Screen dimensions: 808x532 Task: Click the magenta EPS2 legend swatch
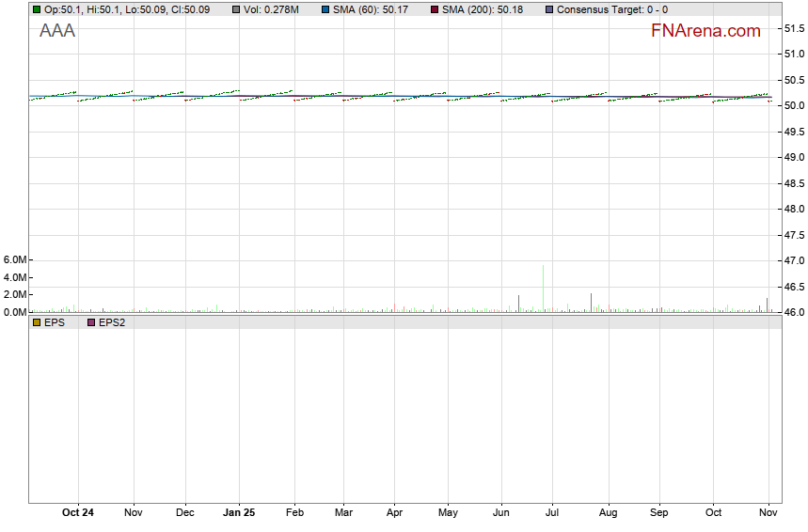point(91,322)
